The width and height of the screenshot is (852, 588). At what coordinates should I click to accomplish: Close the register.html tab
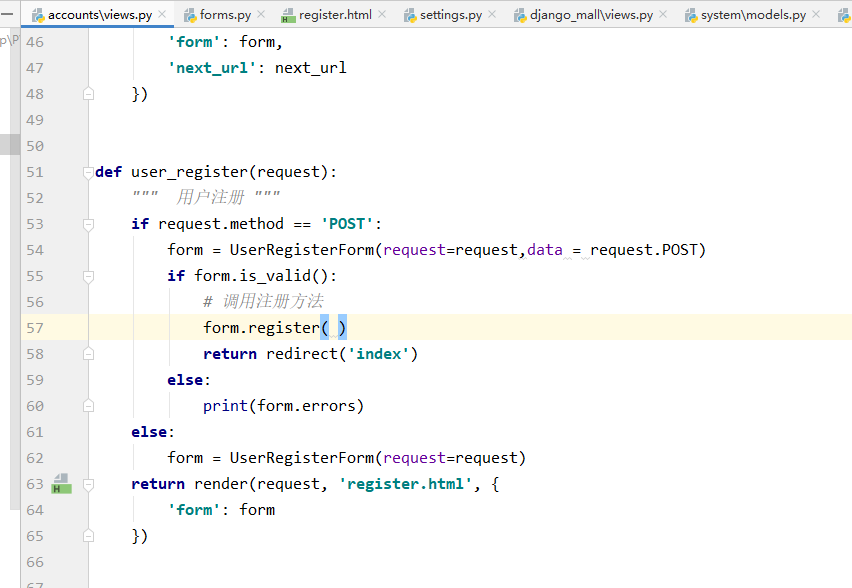tap(382, 15)
